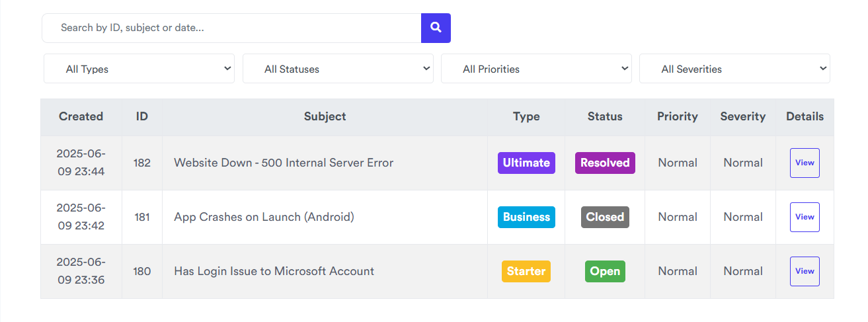Open View button for ticket 181
Image resolution: width=868 pixels, height=322 pixels.
(x=805, y=217)
